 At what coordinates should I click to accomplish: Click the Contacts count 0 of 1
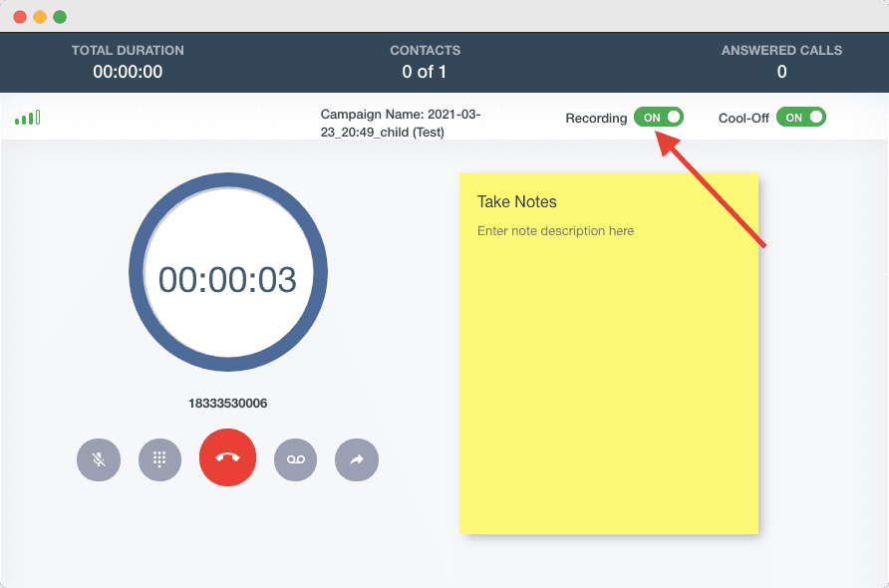coord(425,72)
